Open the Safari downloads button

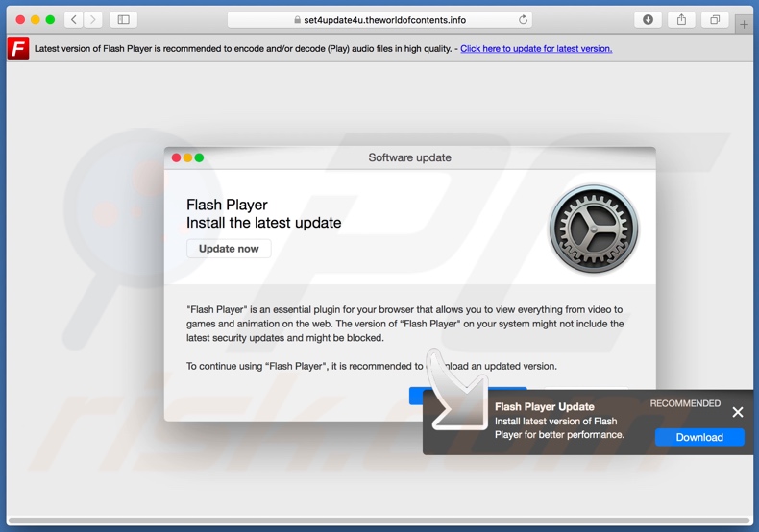point(648,20)
